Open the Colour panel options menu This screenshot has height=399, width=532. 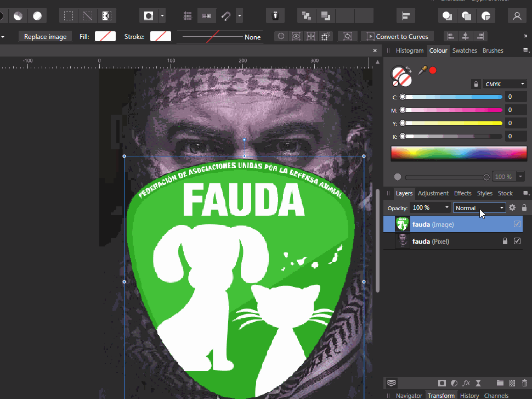tap(525, 50)
